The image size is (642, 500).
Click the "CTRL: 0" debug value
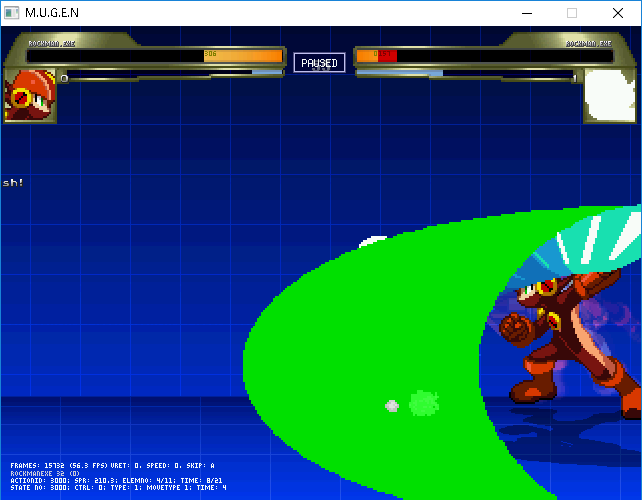90,488
